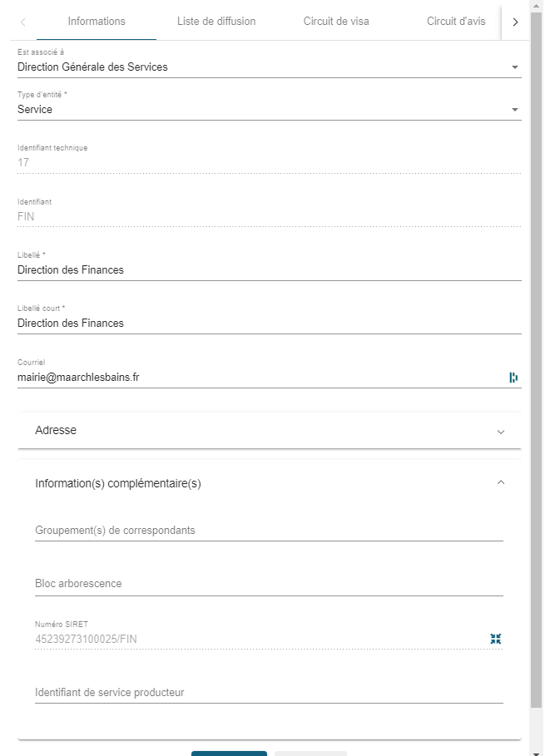Image resolution: width=545 pixels, height=756 pixels.
Task: Focus the Libellé court field
Action: tap(269, 324)
